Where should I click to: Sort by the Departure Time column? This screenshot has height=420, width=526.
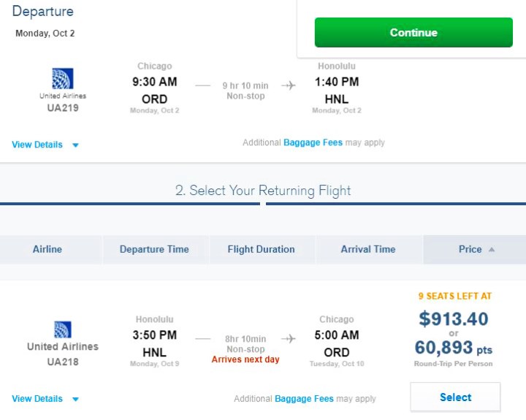tap(154, 249)
